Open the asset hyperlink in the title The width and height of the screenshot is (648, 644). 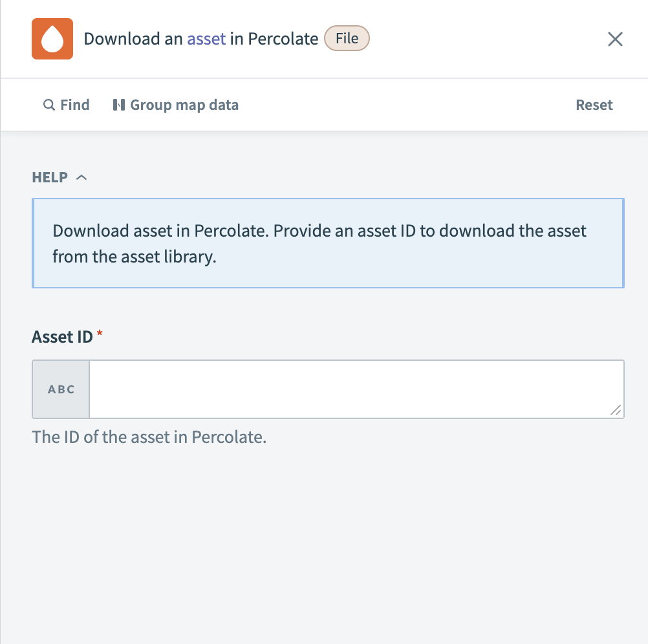(206, 39)
